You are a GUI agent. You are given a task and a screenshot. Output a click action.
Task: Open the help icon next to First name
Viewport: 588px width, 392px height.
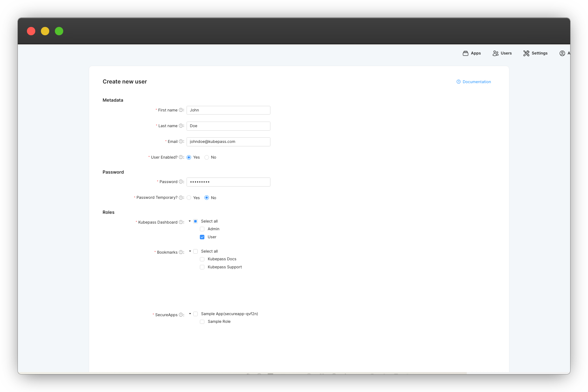181,110
